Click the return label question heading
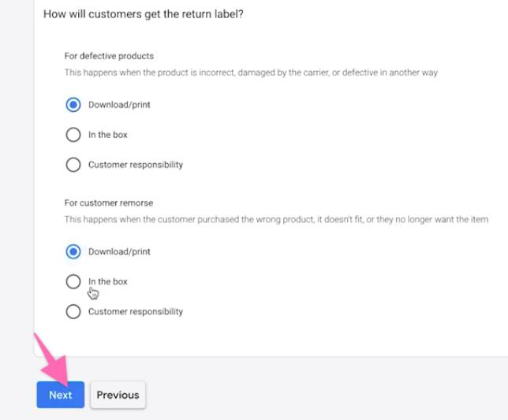This screenshot has height=420, width=508. click(x=143, y=14)
